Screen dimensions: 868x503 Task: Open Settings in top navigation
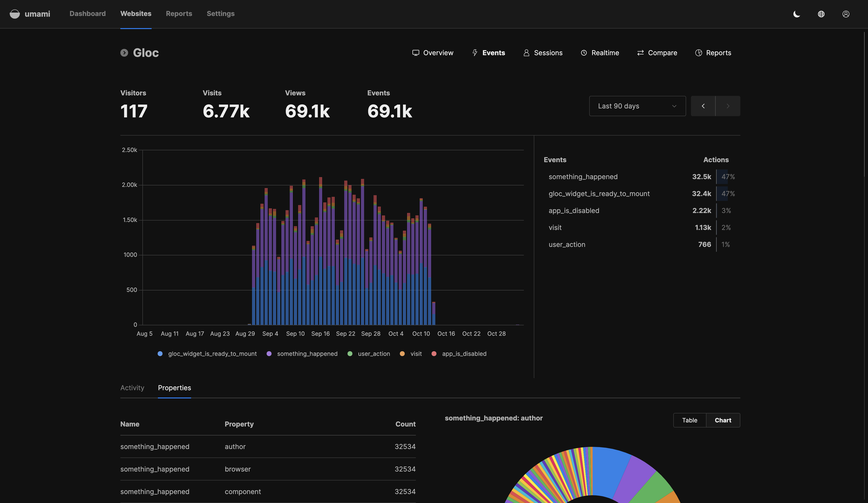coord(220,14)
